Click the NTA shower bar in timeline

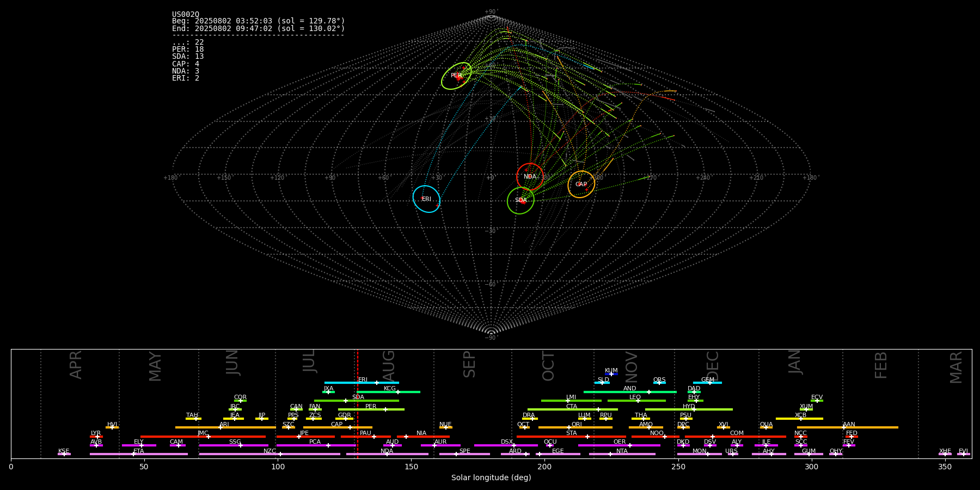coord(622,454)
